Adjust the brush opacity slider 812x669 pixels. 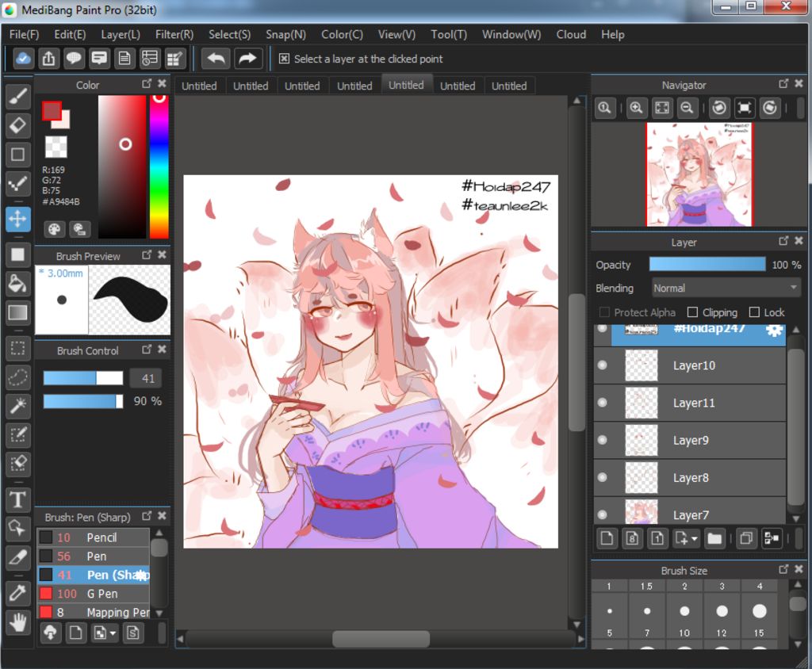click(82, 401)
